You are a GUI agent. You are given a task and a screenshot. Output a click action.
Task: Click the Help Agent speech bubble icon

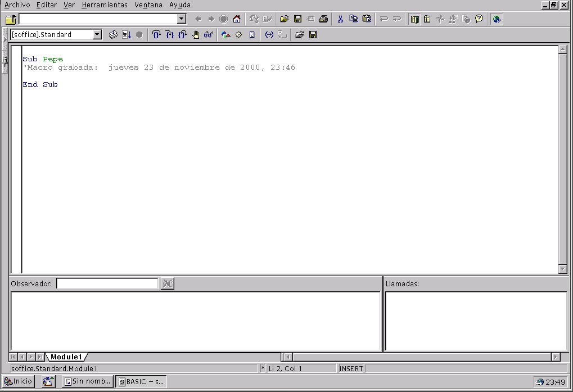479,19
